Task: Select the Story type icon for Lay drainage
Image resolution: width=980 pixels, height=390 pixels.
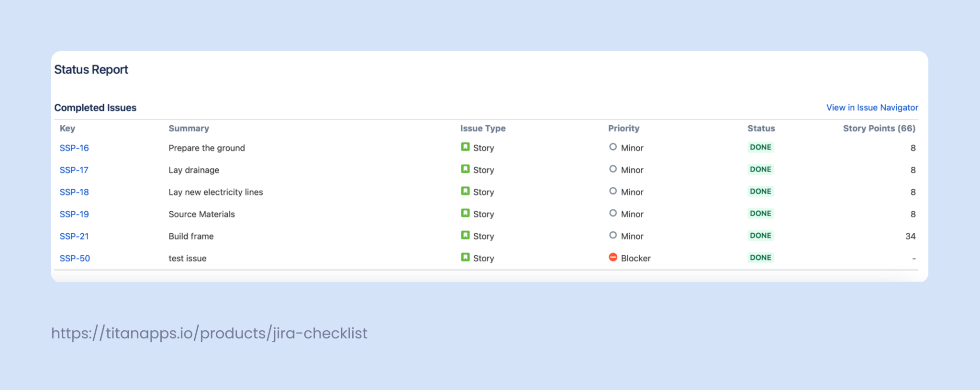Action: point(465,169)
